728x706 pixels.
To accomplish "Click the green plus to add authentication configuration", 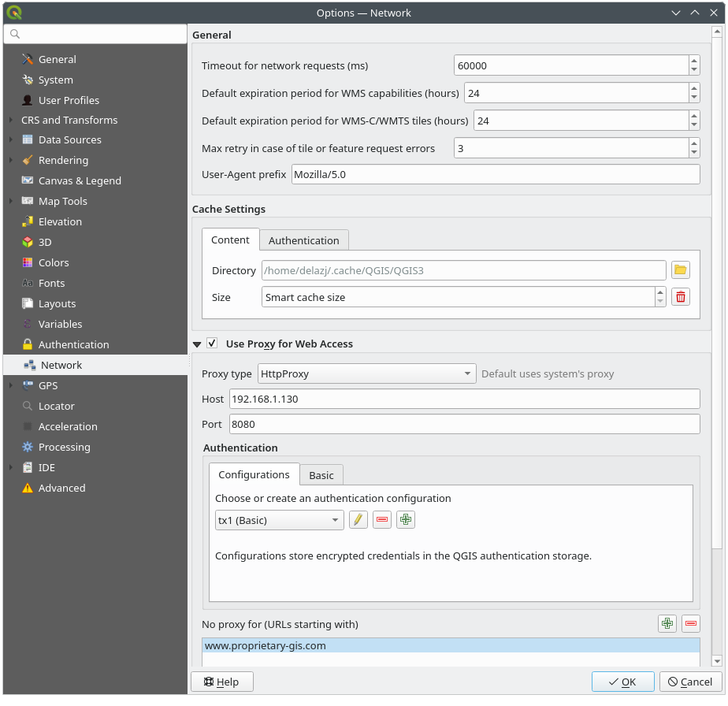I will coord(406,520).
